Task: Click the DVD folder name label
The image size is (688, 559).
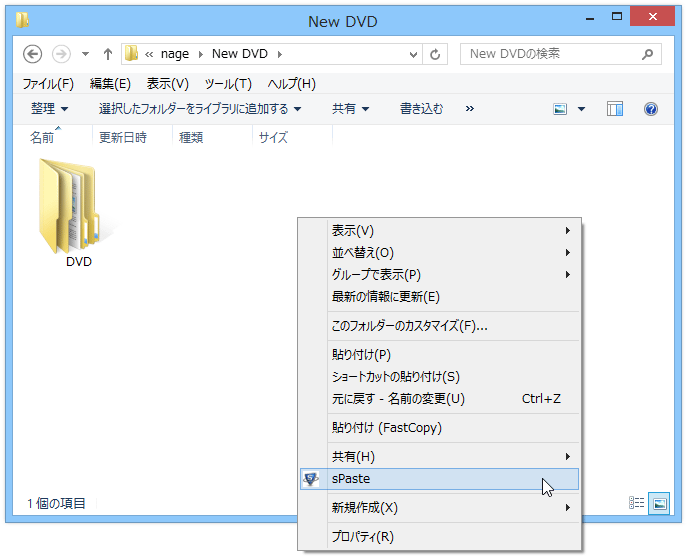Action: pyautogui.click(x=79, y=262)
